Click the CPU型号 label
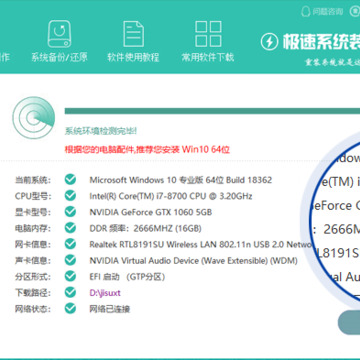 click(33, 196)
